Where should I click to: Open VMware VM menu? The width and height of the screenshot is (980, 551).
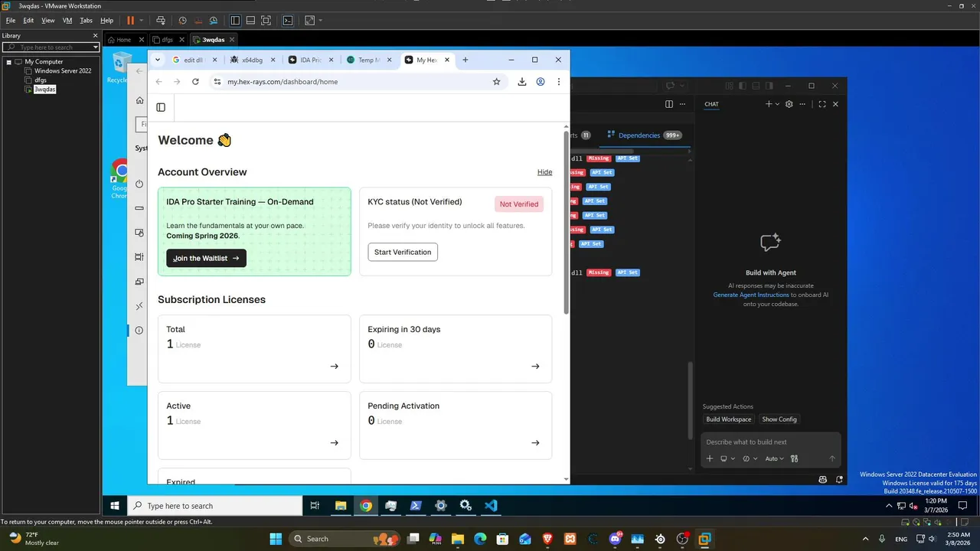67,21
